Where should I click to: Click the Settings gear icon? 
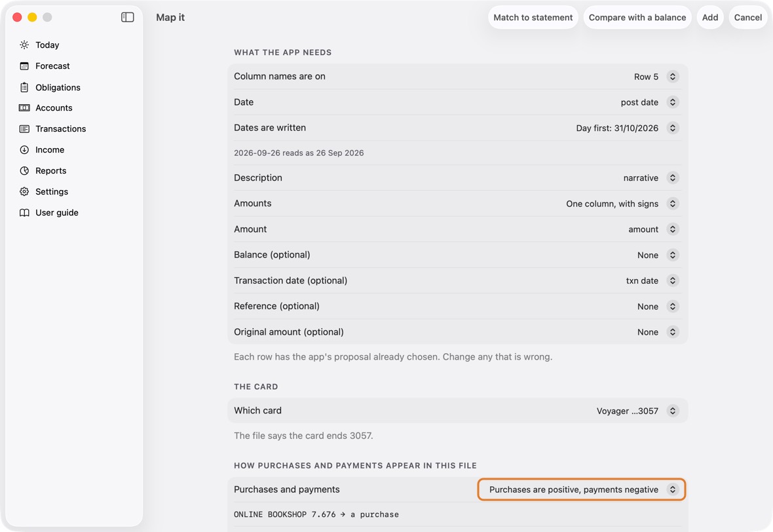pyautogui.click(x=24, y=192)
